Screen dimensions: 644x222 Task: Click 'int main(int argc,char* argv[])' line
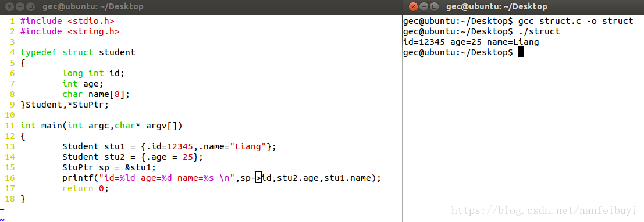pyautogui.click(x=101, y=126)
